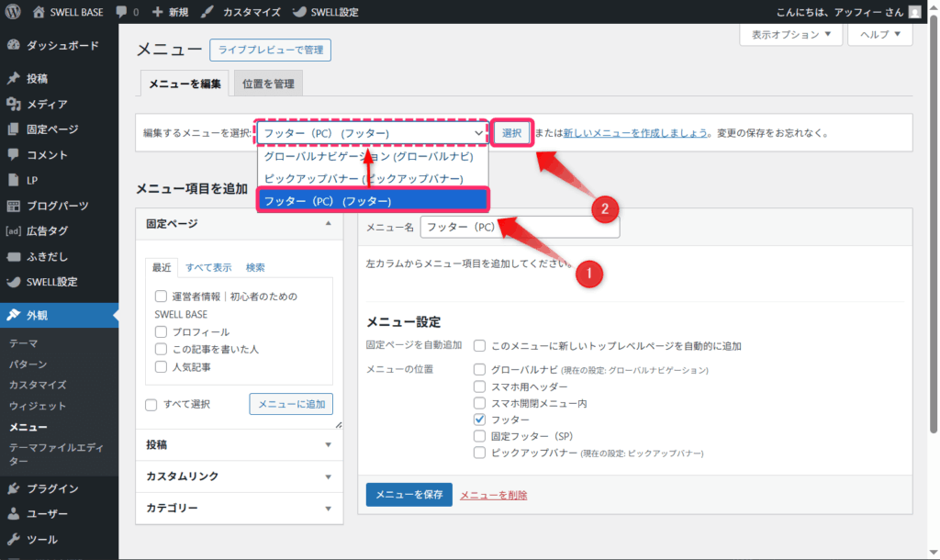Viewport: 940px width, 560px height.
Task: Check the スマホ開閉メニュー内 checkbox
Action: click(x=479, y=403)
